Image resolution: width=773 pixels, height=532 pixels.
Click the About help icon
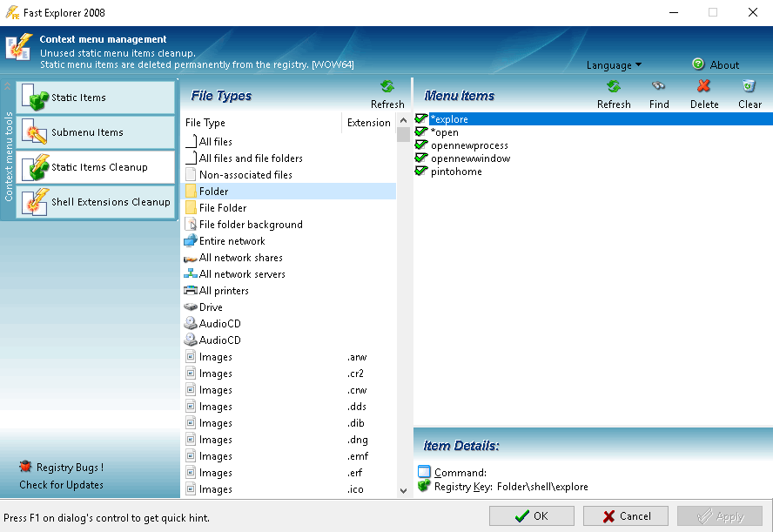coord(698,64)
